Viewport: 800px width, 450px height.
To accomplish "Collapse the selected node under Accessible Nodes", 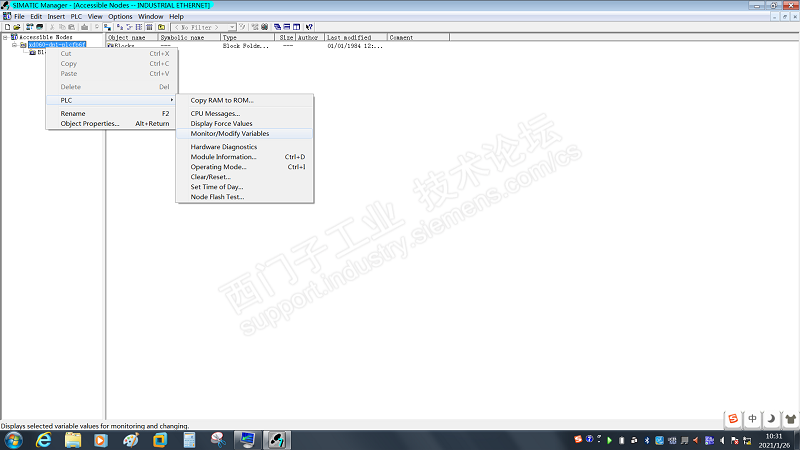I will [14, 45].
